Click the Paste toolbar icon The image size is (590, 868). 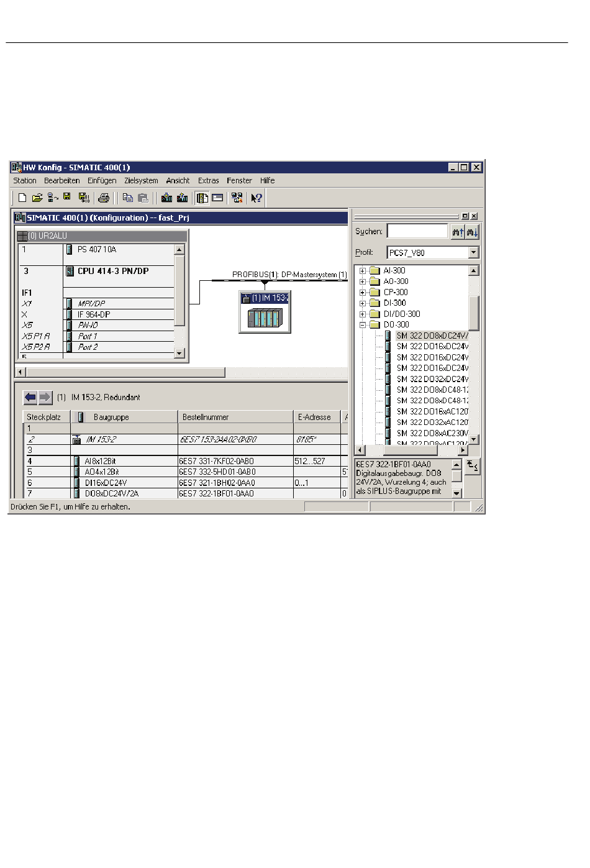tap(143, 198)
